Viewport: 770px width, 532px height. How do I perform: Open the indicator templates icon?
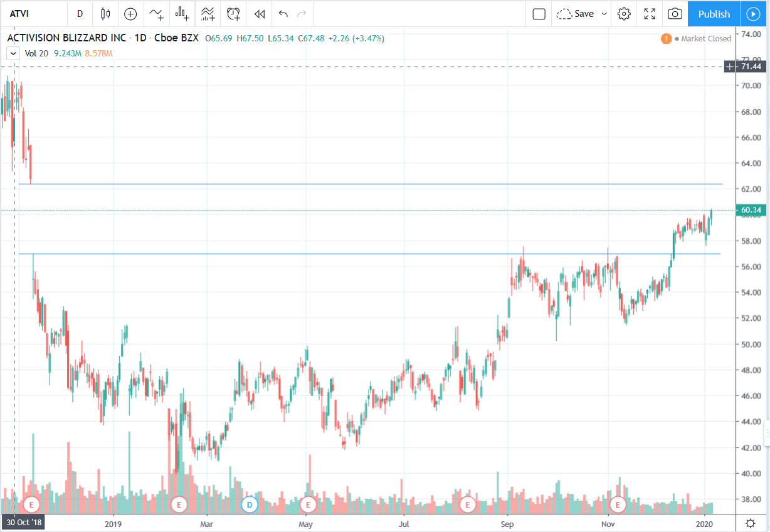coord(208,14)
